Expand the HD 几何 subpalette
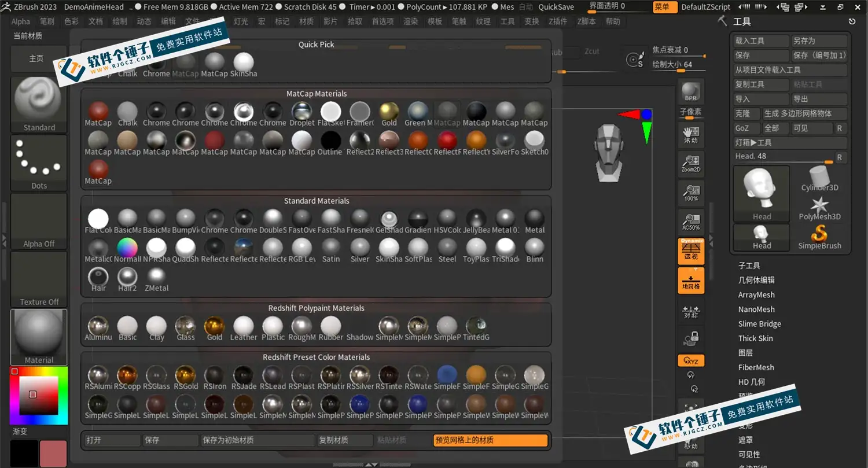This screenshot has width=868, height=468. click(752, 381)
